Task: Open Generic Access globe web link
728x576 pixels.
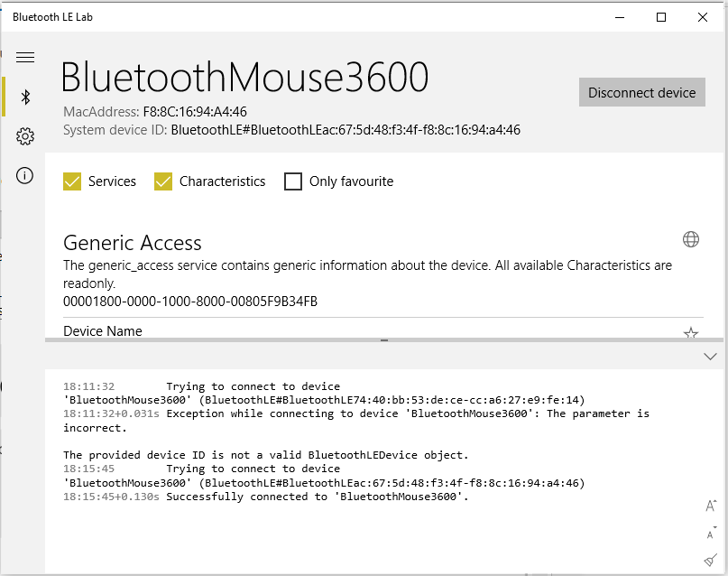Action: click(x=691, y=239)
